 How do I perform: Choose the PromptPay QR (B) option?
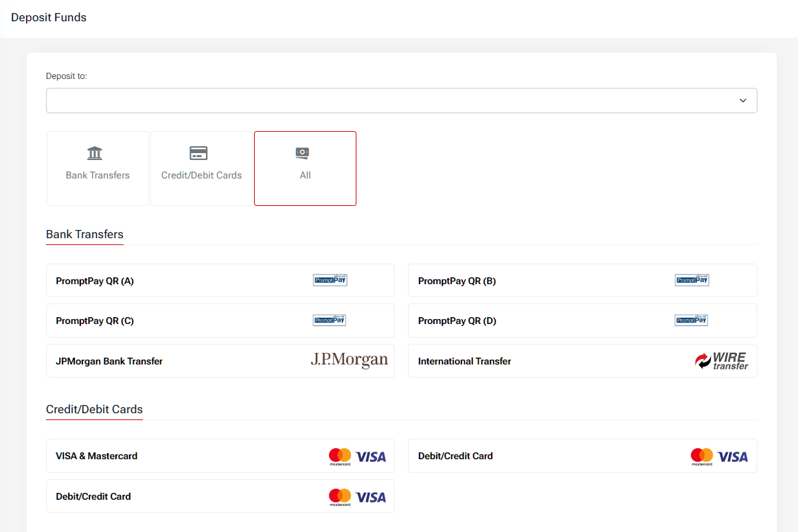[583, 280]
